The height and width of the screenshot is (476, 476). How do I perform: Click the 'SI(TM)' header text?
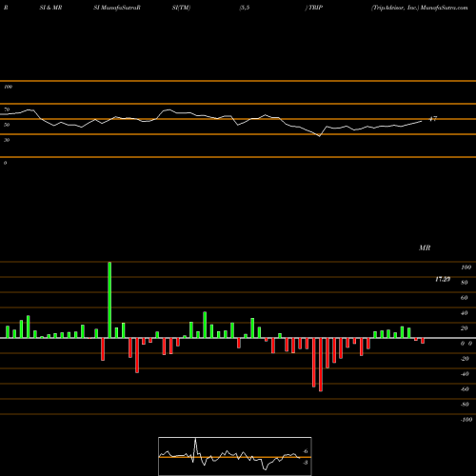pyautogui.click(x=181, y=8)
